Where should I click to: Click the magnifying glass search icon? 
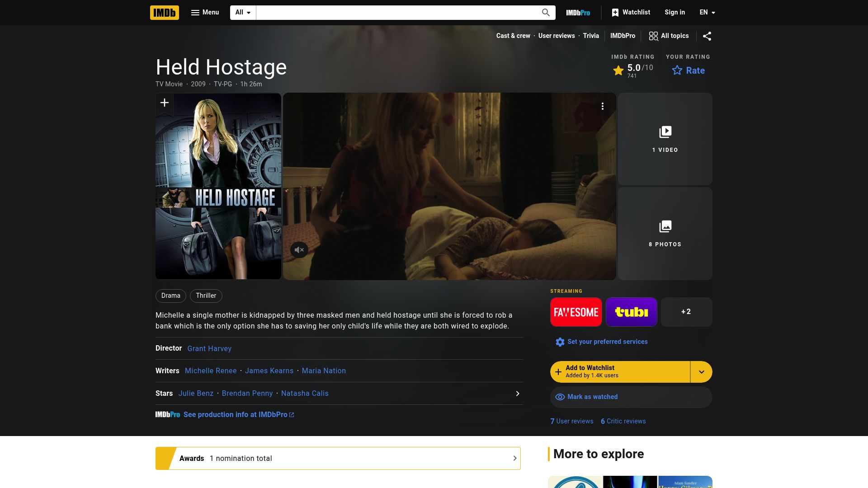click(x=546, y=13)
